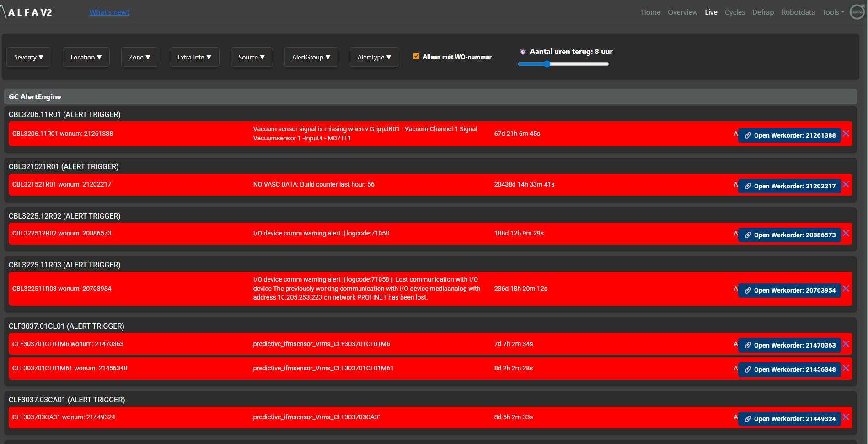Open the Tools menu

pyautogui.click(x=832, y=12)
